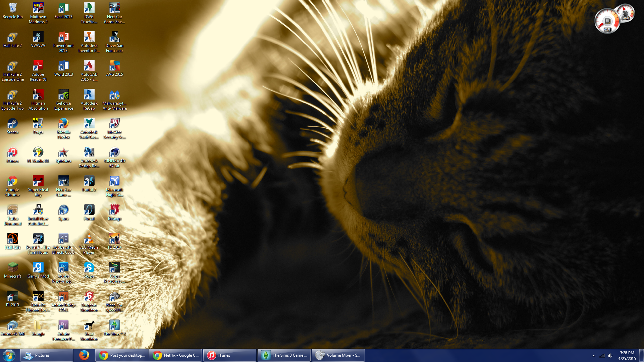Open Adobe Premiere Pro shortcut
The image size is (644, 362).
[x=64, y=330]
